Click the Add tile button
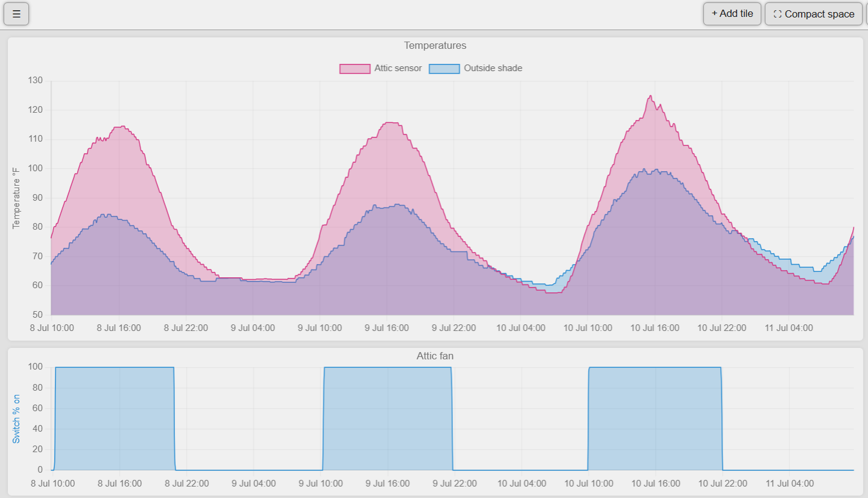This screenshot has height=498, width=868. [x=732, y=13]
